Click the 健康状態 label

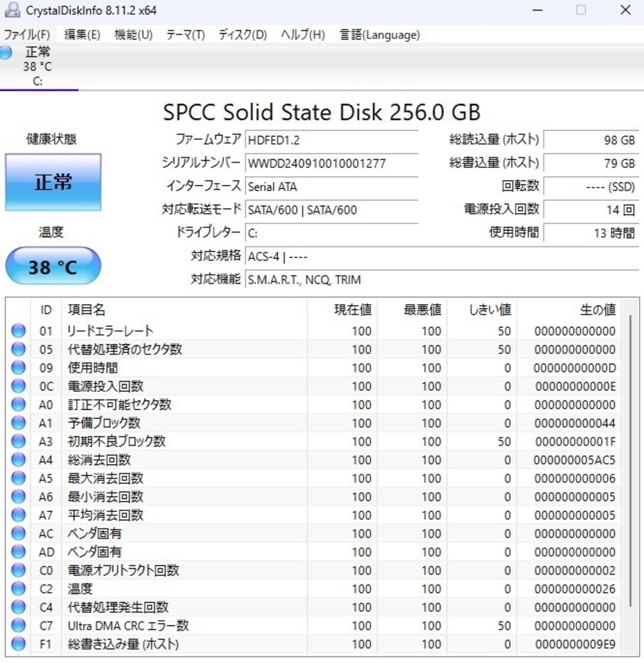(x=51, y=139)
